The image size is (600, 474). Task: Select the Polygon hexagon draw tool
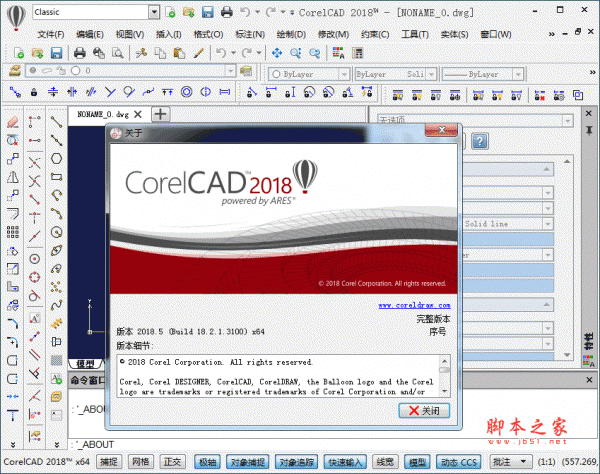pyautogui.click(x=57, y=158)
